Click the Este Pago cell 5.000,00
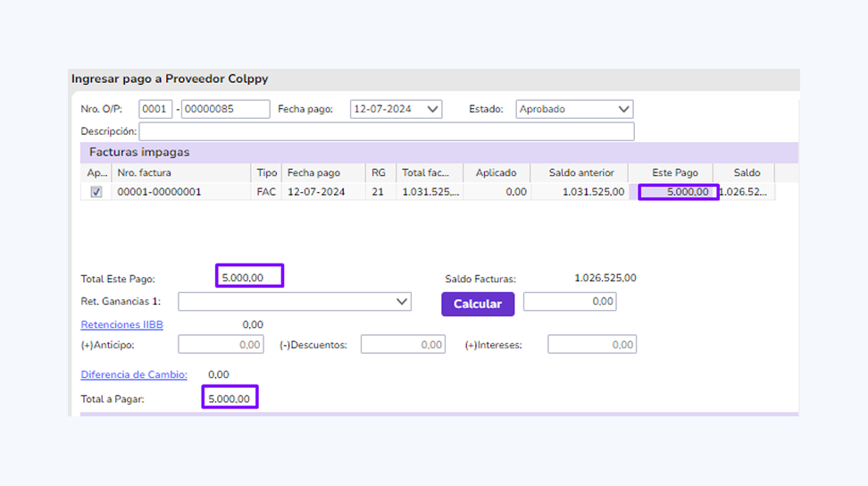The image size is (868, 486). (679, 192)
